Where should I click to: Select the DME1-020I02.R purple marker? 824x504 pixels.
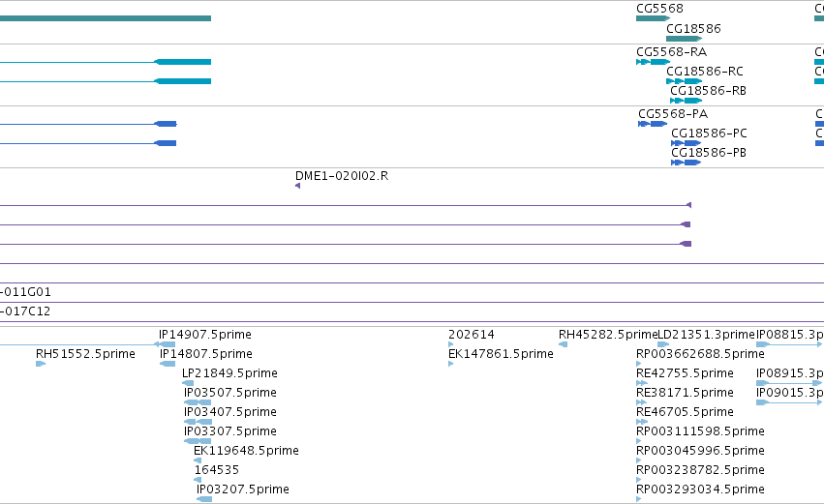(x=298, y=186)
